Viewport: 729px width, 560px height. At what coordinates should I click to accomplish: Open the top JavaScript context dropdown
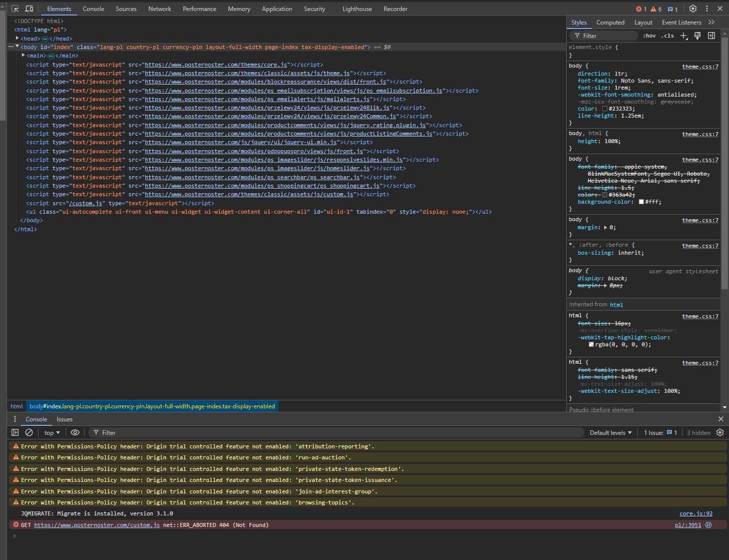pos(52,432)
